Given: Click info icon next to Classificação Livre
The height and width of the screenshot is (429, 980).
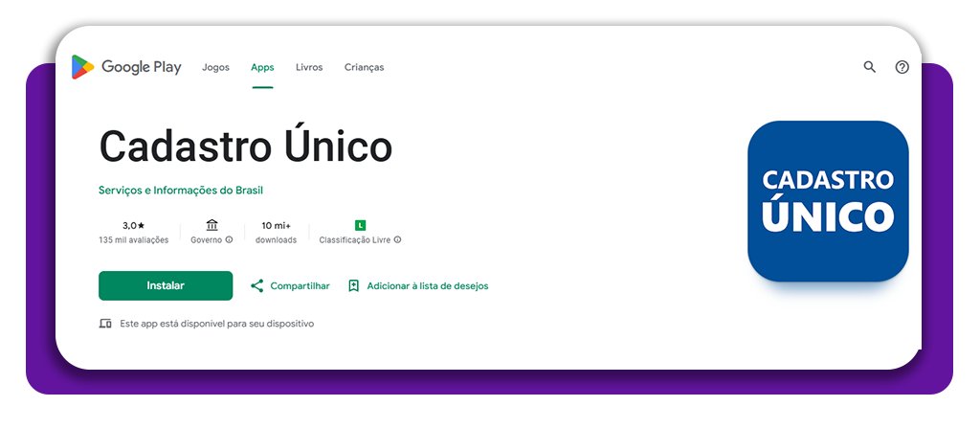Looking at the screenshot, I should click(x=397, y=239).
